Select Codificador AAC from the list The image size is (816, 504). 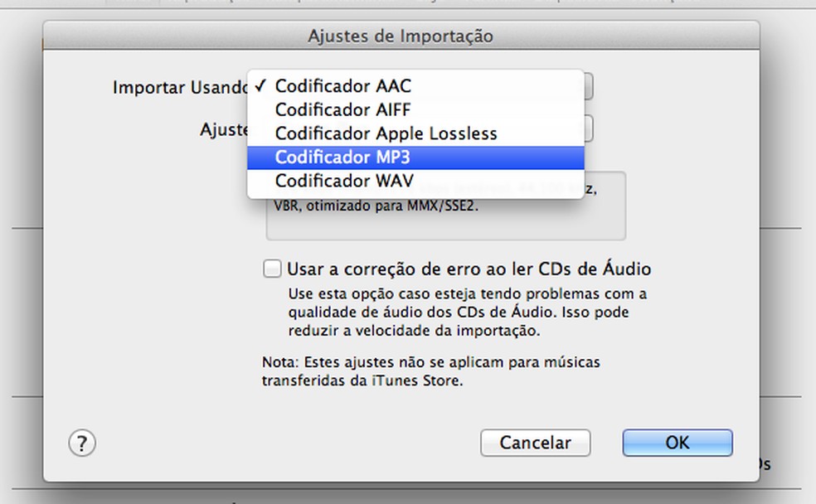point(342,85)
